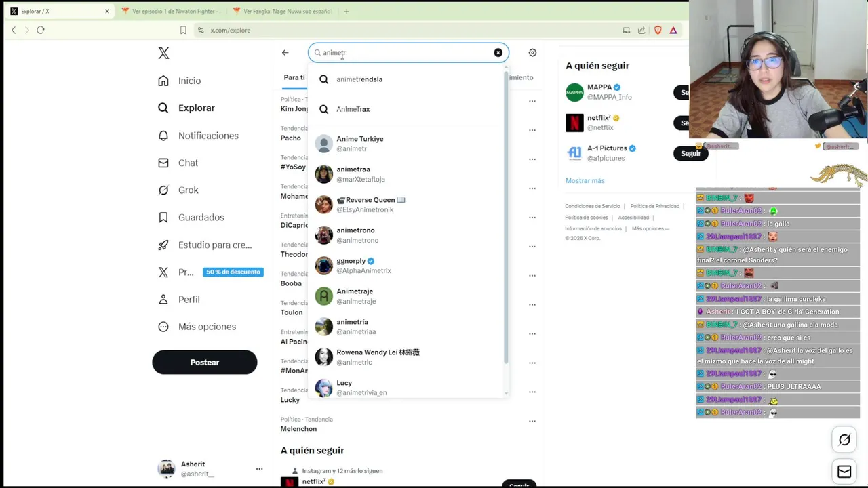The height and width of the screenshot is (488, 868).
Task: Open the Grok floating button
Action: [x=844, y=440]
